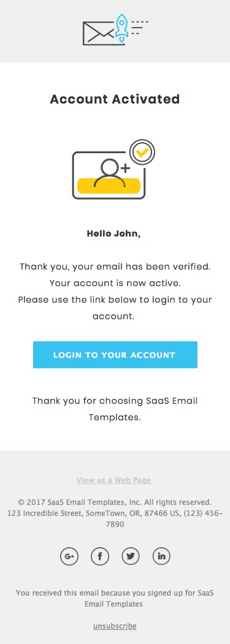Click the envelope logo in header
Screen dimensions: 230x644
(x=99, y=33)
